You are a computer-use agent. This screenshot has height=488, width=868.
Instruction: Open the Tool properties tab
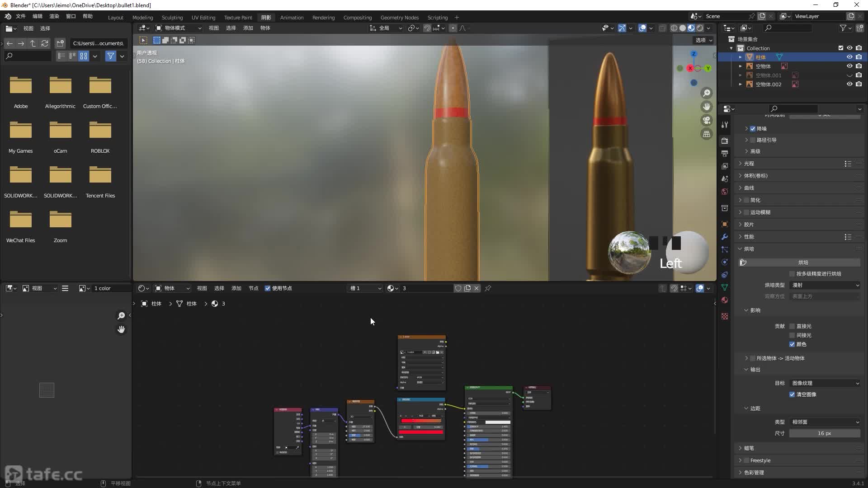click(725, 125)
